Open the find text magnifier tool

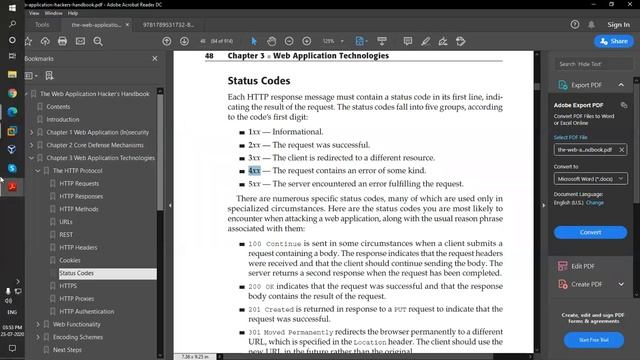pos(98,41)
